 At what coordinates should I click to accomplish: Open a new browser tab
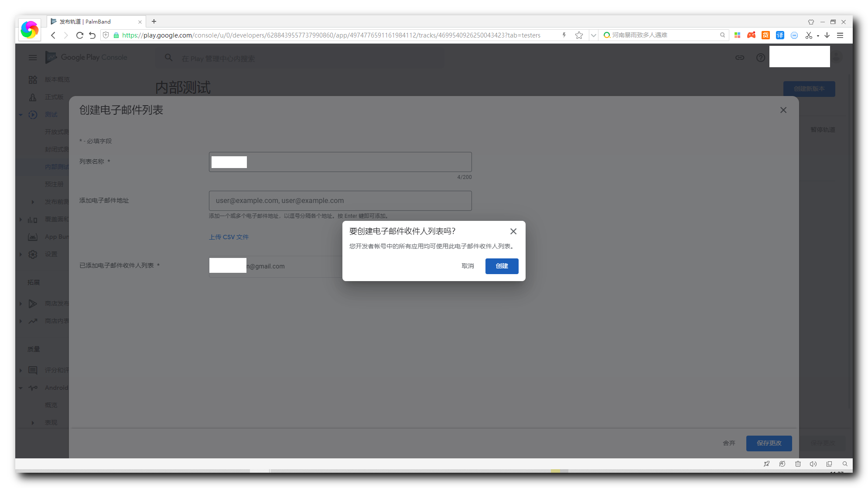point(154,21)
